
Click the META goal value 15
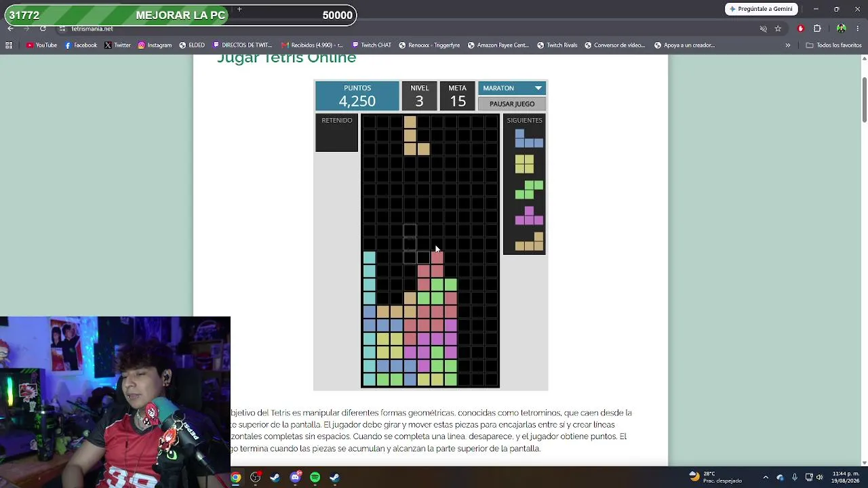tap(458, 101)
